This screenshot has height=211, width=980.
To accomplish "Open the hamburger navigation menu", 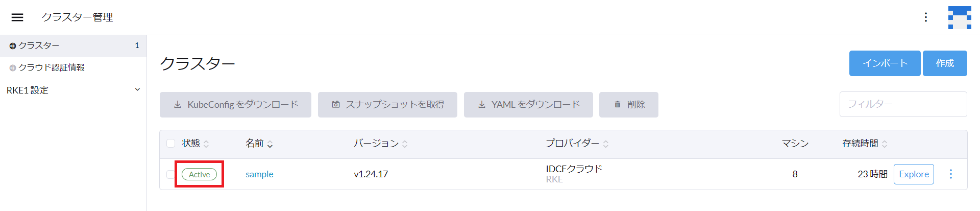I will pyautogui.click(x=17, y=17).
